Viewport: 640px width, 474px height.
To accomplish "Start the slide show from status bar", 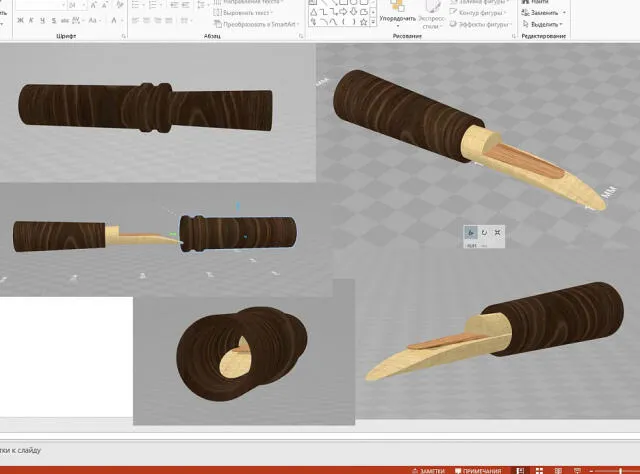I will coord(577,471).
